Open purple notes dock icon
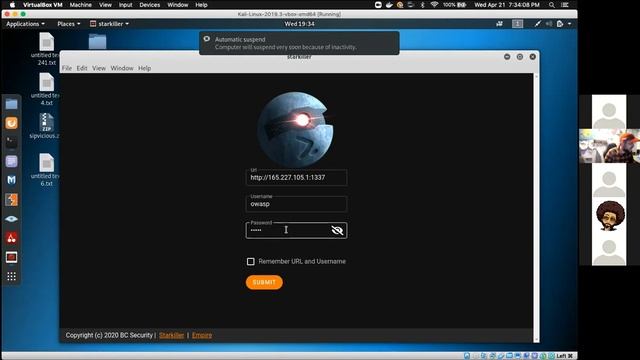Image resolution: width=640 pixels, height=360 pixels. 11,161
